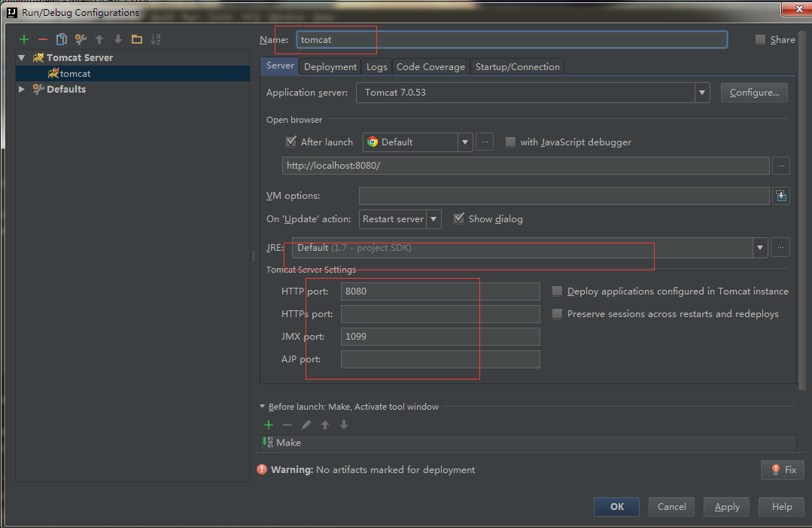Open URL ellipsis button beside localhost field

point(781,166)
